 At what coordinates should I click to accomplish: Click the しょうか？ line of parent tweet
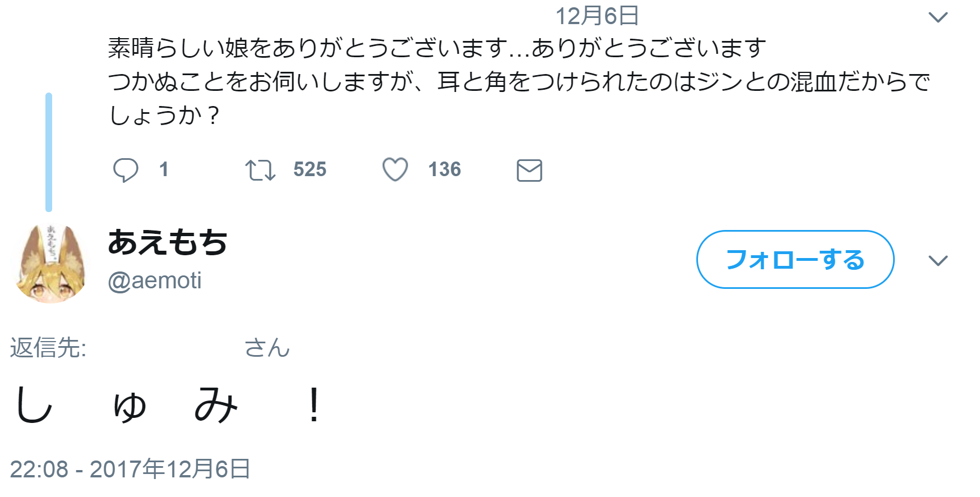pyautogui.click(x=164, y=116)
